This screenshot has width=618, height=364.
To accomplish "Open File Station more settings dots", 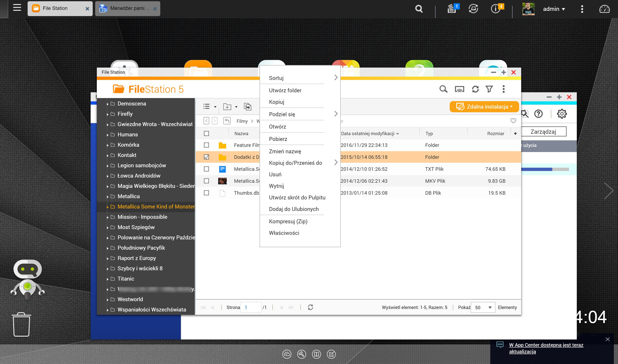I will (x=503, y=89).
